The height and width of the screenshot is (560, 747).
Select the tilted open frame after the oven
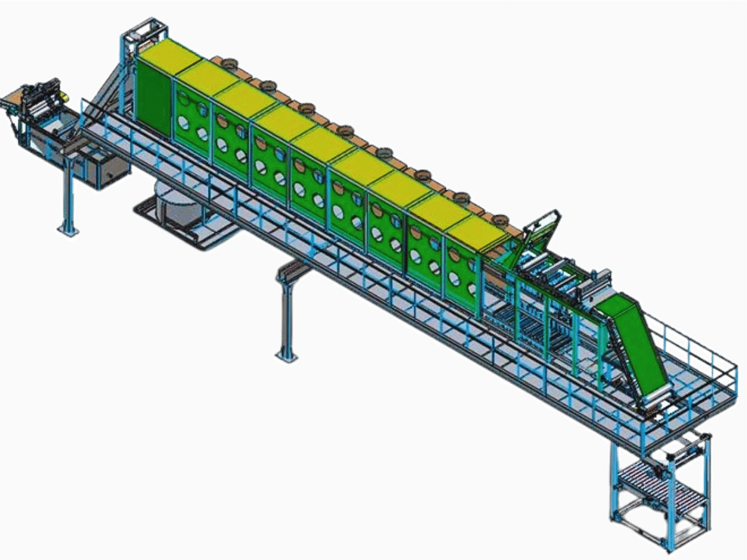click(x=534, y=237)
